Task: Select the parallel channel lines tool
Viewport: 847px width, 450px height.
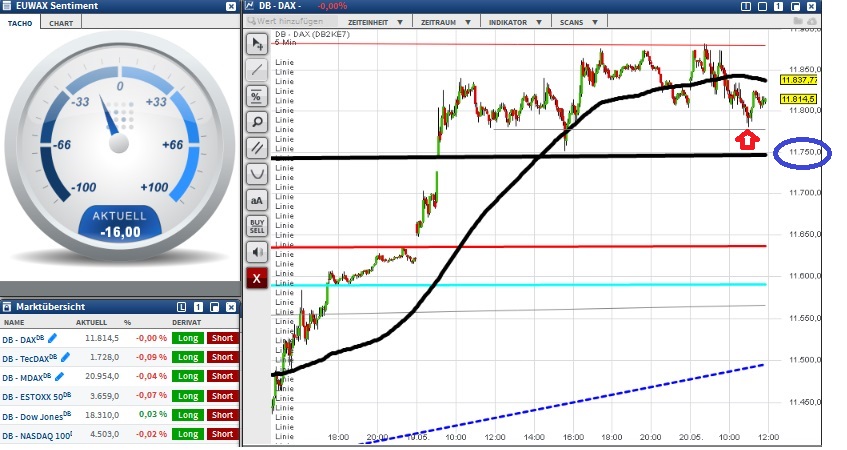Action: click(257, 148)
